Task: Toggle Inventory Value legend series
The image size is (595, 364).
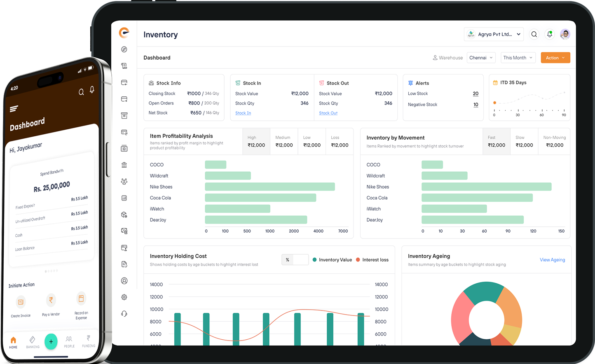Action: coord(332,260)
